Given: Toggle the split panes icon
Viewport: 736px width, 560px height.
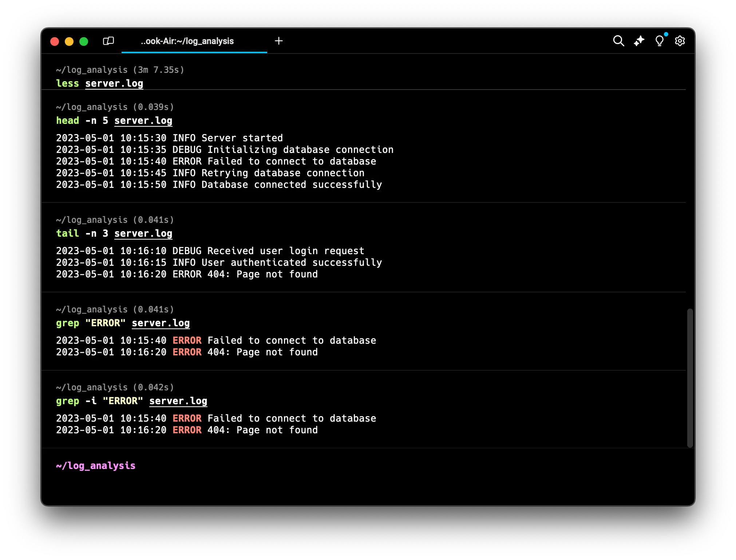Looking at the screenshot, I should [x=108, y=41].
